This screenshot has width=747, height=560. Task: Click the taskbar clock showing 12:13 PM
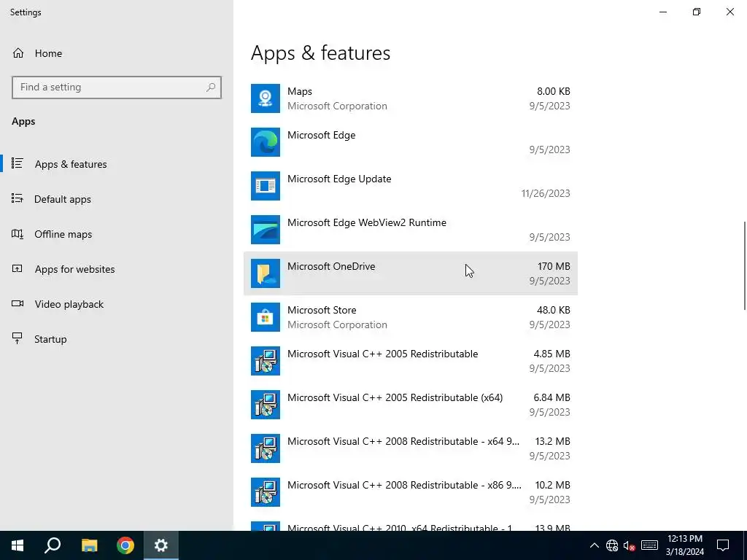tap(684, 545)
